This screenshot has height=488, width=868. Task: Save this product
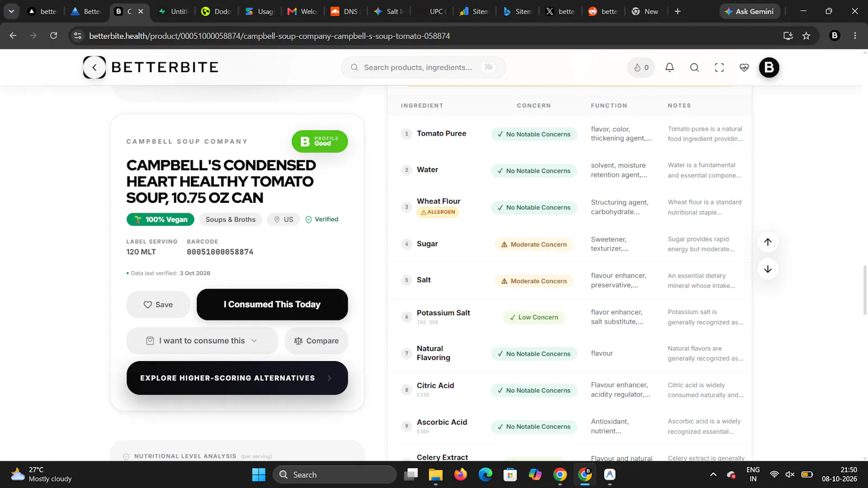coord(158,305)
